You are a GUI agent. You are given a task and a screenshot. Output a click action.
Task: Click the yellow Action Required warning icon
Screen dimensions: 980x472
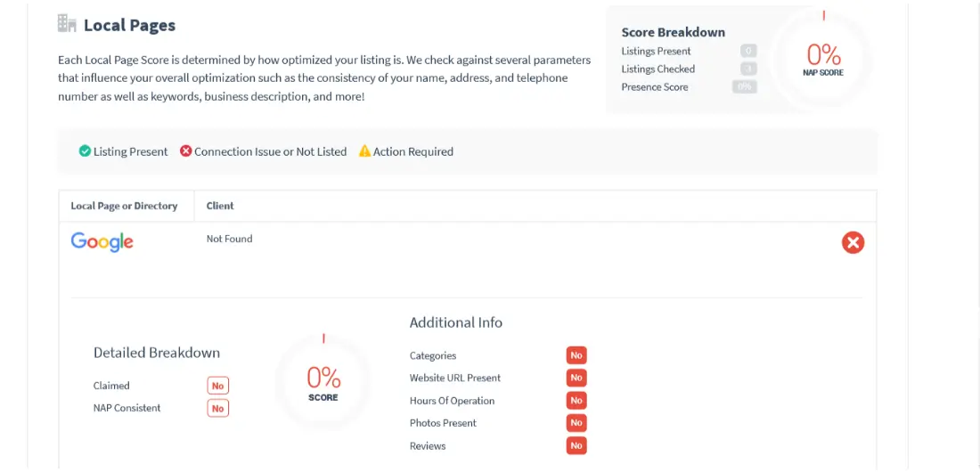pyautogui.click(x=364, y=151)
